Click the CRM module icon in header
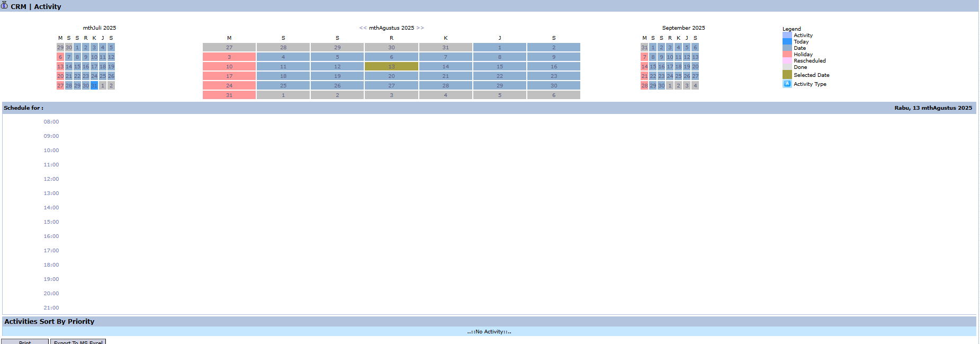Viewport: 980px width, 344px height. 4,5
